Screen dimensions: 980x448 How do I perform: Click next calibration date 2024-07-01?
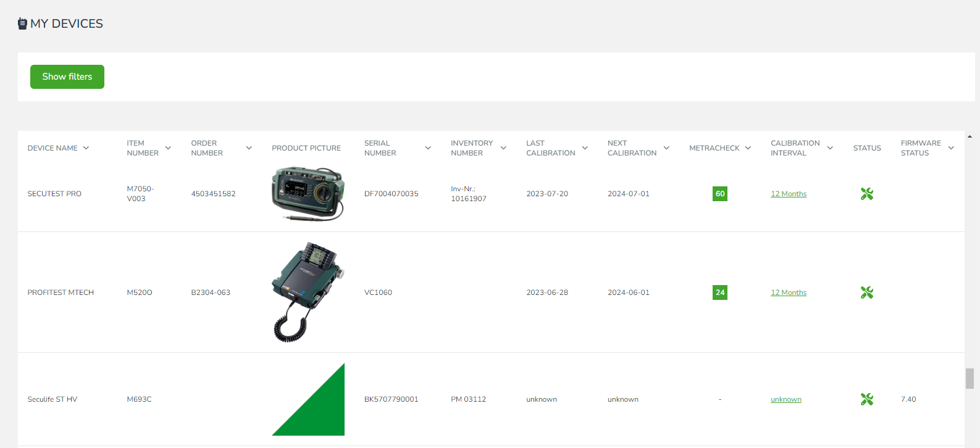629,194
